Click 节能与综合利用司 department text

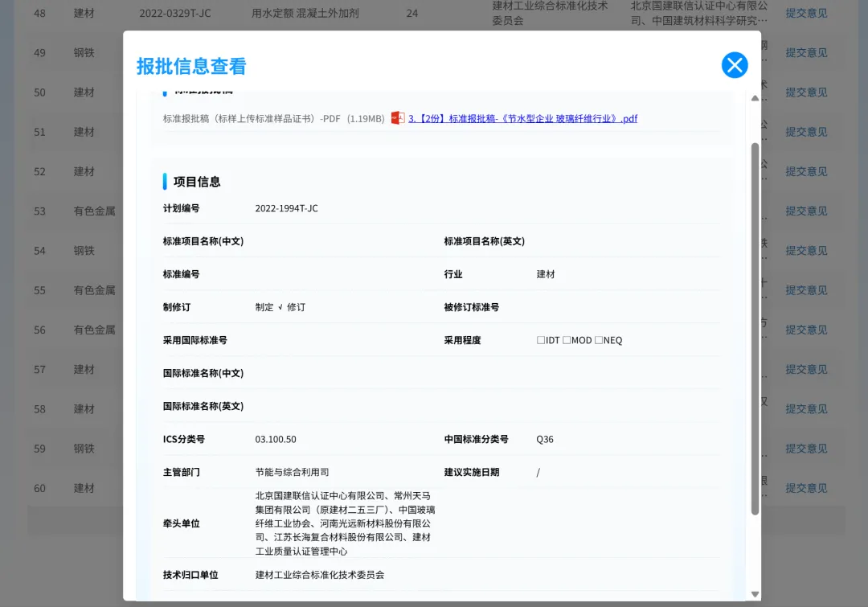(x=292, y=473)
